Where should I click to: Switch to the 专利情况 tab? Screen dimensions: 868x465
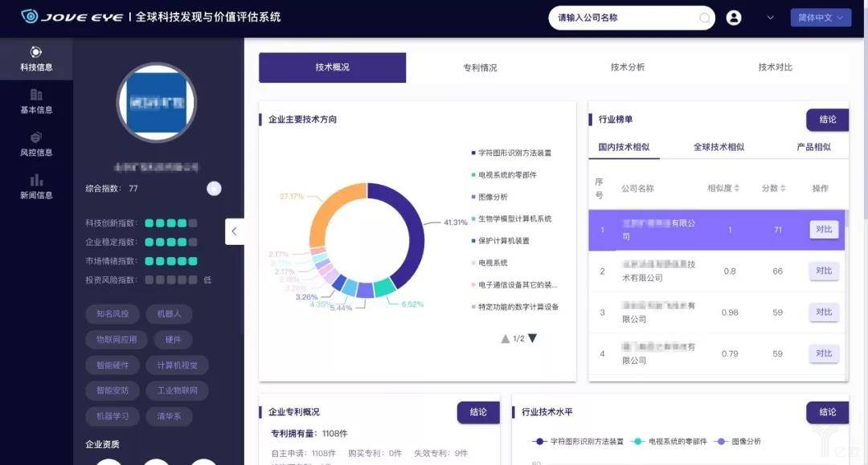coord(480,67)
